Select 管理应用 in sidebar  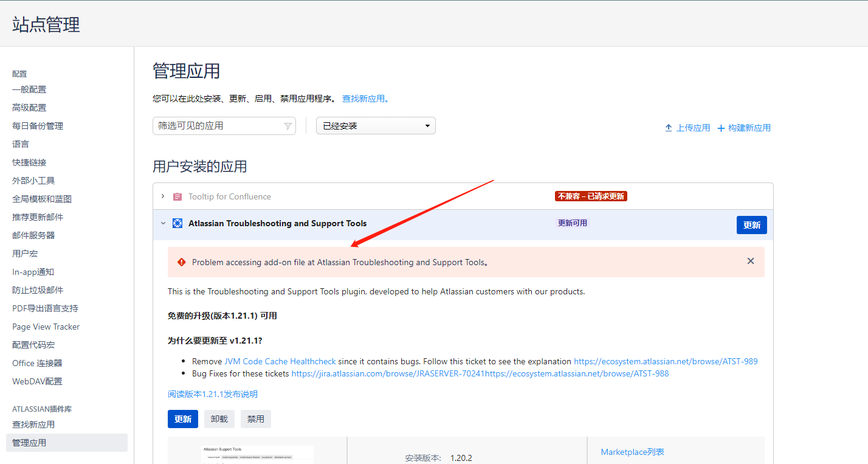click(x=67, y=443)
